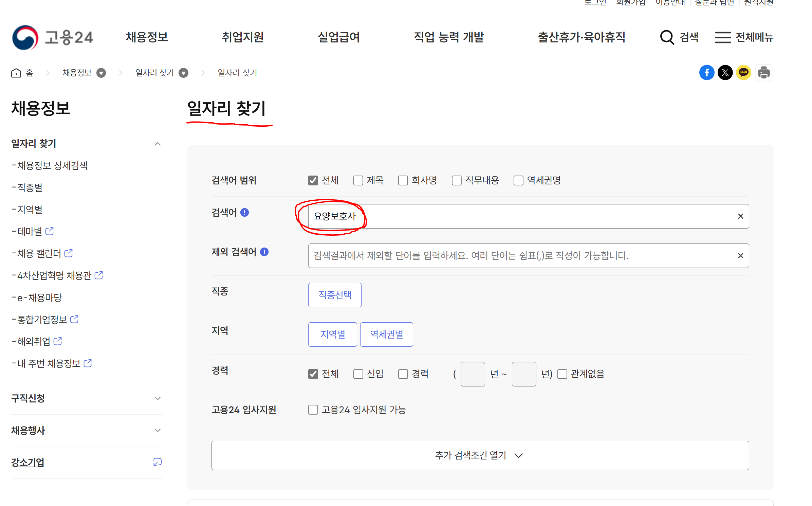Expand 추가 검색조건 열기 panel
812x506 pixels.
click(480, 455)
